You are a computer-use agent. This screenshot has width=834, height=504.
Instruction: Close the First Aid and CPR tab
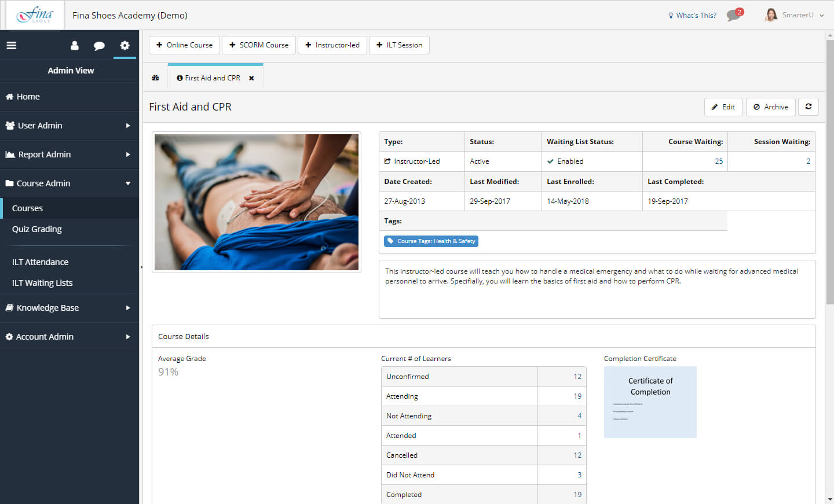coord(251,78)
